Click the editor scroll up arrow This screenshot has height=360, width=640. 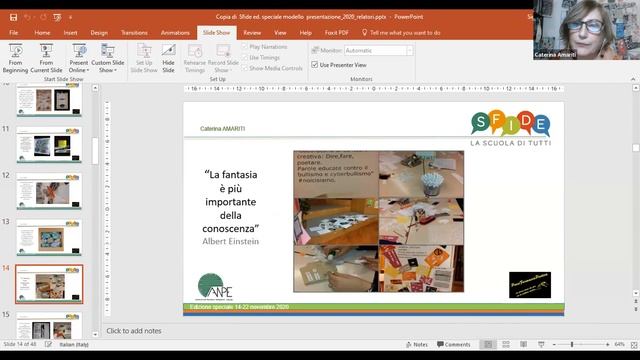tap(636, 88)
